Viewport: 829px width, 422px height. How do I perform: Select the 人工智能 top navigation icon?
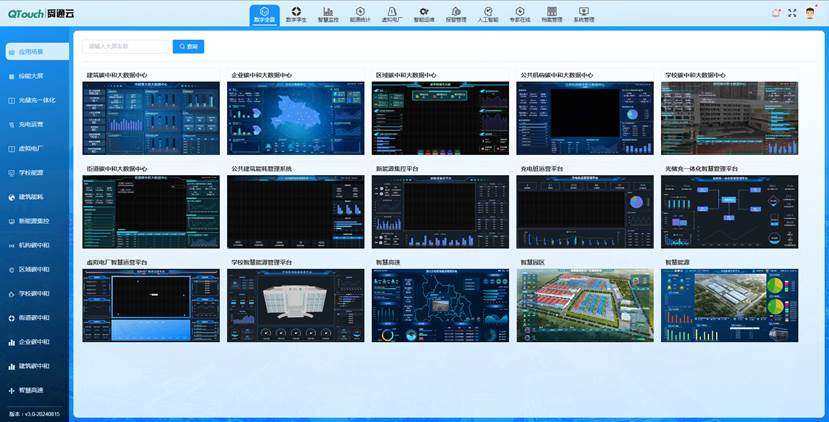click(x=487, y=14)
